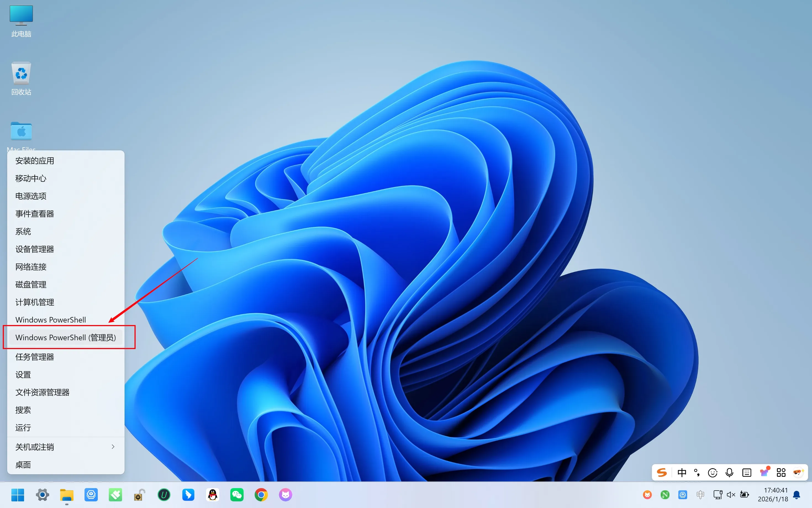Open File Explorer folder taskbar icon
The image size is (812, 508).
pyautogui.click(x=67, y=494)
